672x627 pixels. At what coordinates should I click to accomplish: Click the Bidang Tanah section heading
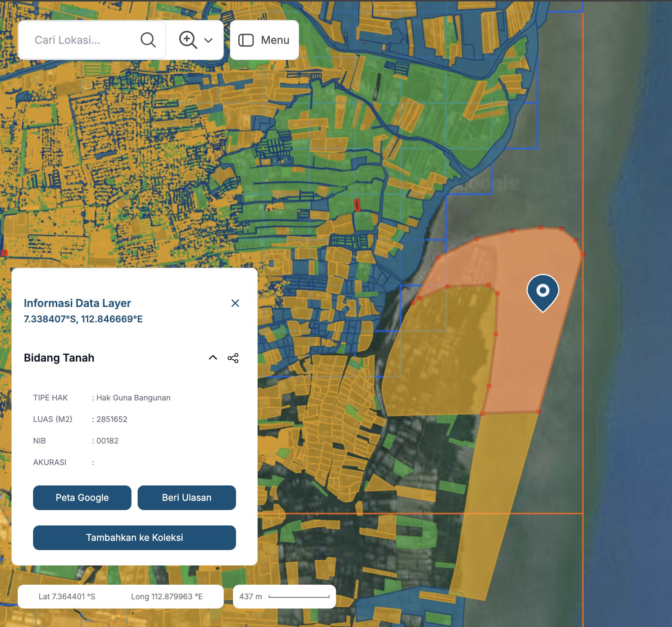tap(59, 358)
